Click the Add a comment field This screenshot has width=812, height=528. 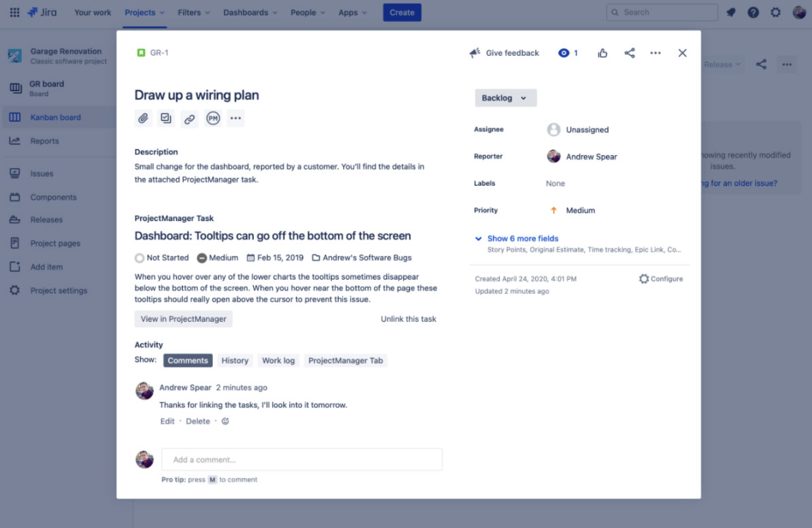point(302,459)
